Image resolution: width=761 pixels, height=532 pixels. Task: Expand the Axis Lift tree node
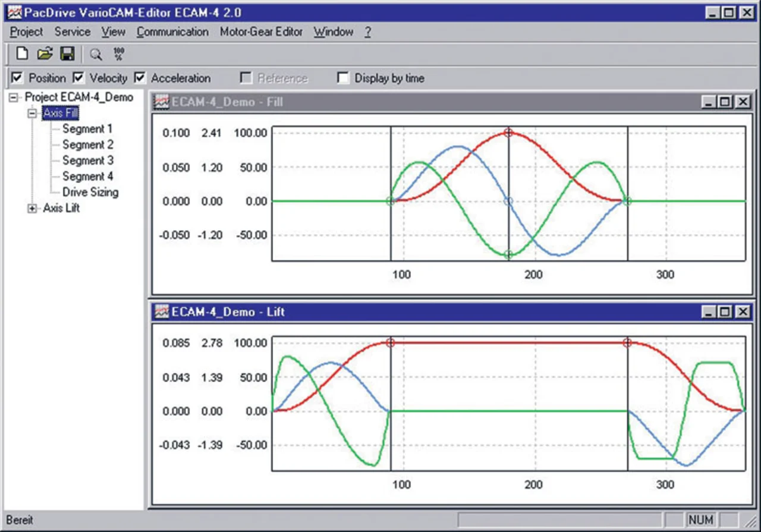(x=32, y=209)
